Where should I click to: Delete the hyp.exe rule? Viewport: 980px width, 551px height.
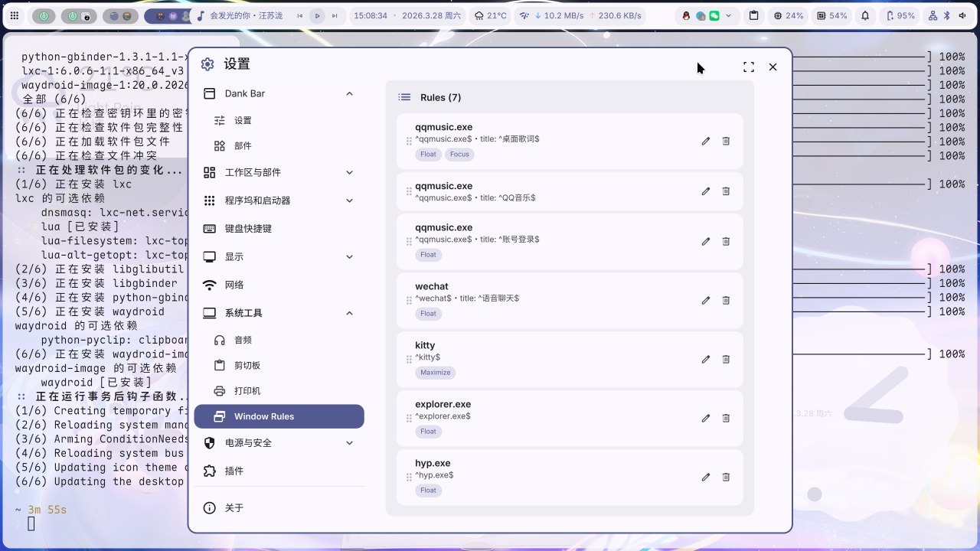tap(726, 477)
